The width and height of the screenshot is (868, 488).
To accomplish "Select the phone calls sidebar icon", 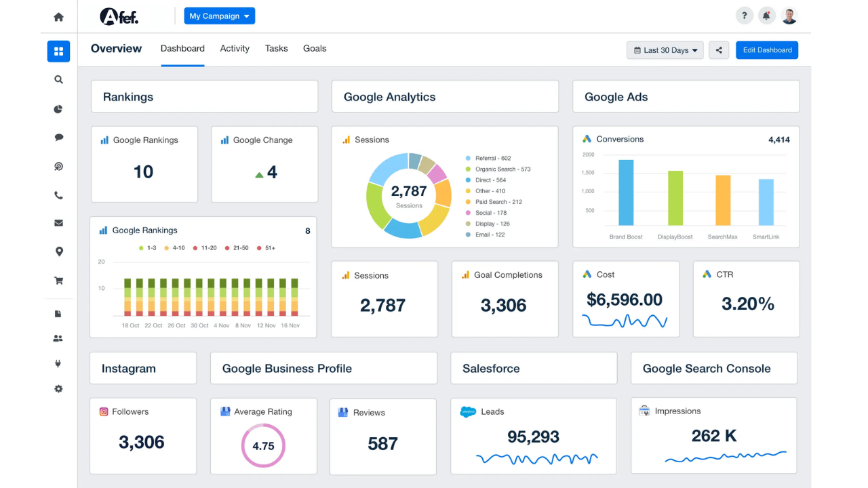I will (58, 195).
